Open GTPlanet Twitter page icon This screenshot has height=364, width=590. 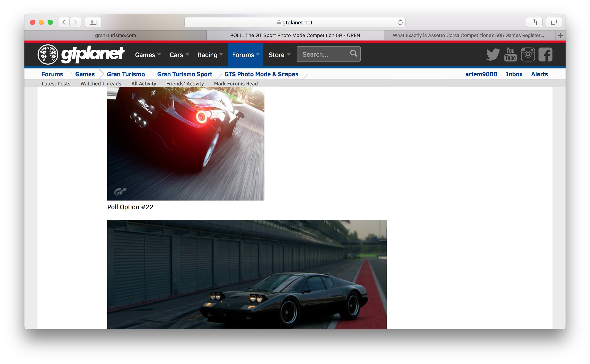coord(493,54)
